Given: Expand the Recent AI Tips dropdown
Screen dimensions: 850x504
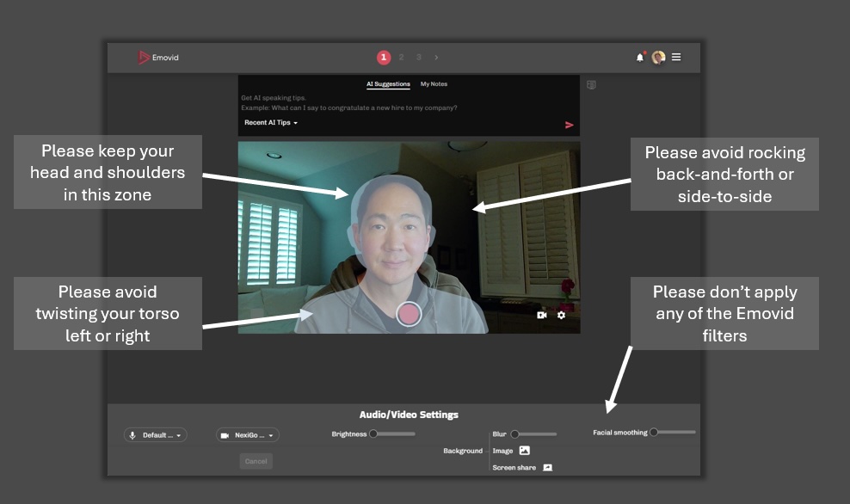Looking at the screenshot, I should pos(271,123).
